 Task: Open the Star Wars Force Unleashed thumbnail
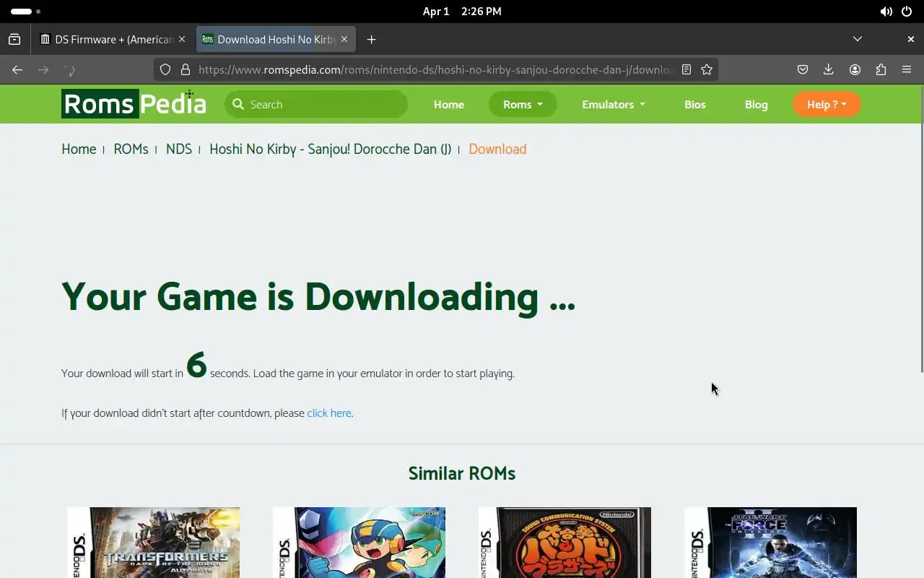770,542
